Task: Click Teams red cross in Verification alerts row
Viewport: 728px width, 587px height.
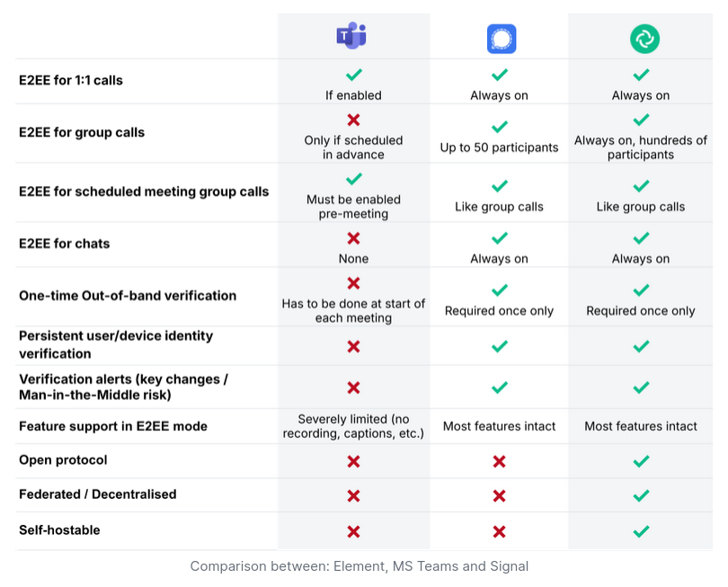Action: click(x=354, y=387)
